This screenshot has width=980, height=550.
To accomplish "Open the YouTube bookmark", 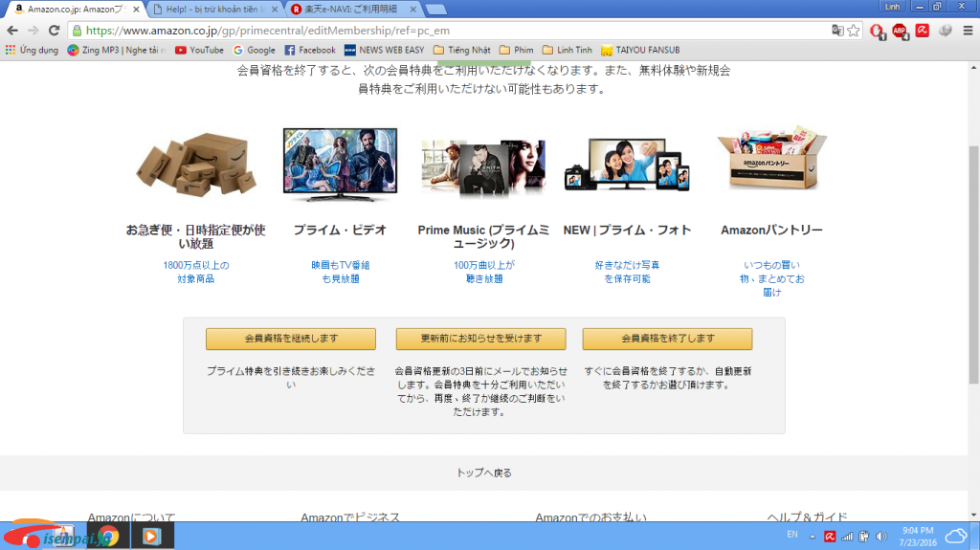I will coord(199,50).
